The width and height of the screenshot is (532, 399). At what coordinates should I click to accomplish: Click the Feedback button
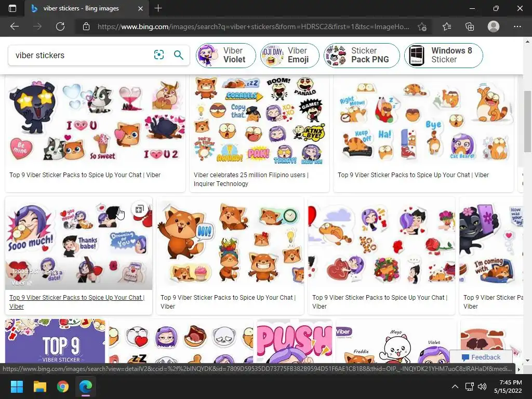pos(481,357)
